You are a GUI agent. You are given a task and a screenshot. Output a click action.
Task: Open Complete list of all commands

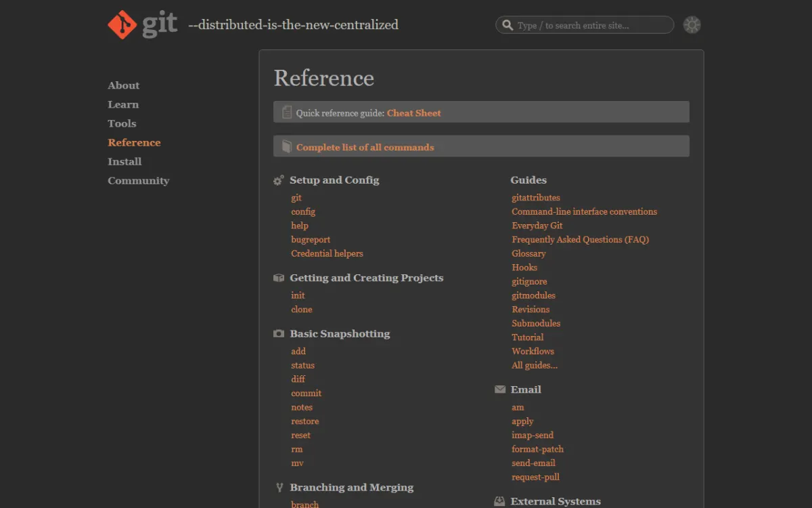365,147
